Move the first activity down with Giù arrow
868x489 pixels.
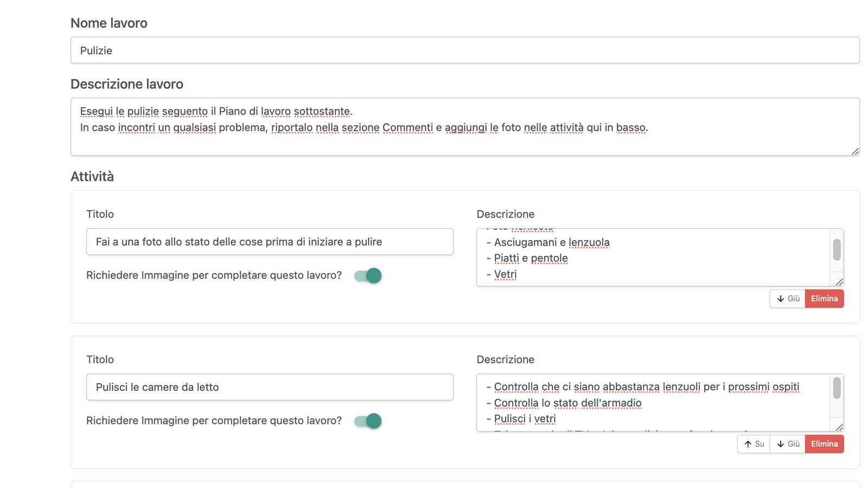(x=788, y=299)
